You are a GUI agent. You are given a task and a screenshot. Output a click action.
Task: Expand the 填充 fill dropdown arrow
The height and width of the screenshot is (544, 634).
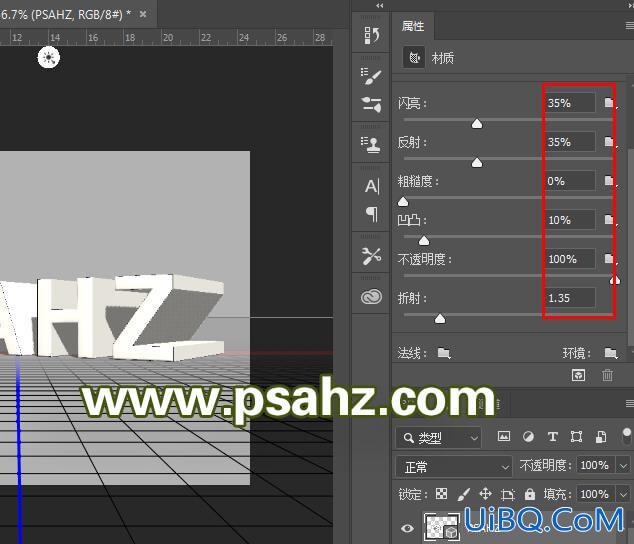click(623, 494)
